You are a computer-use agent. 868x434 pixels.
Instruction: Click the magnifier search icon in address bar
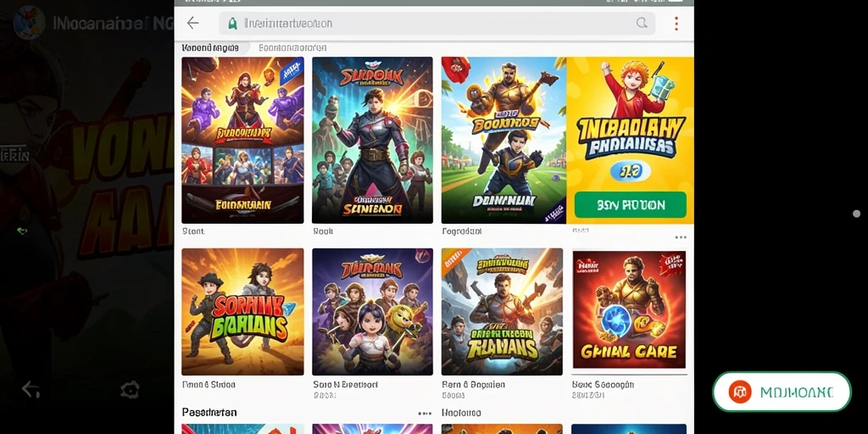pyautogui.click(x=642, y=23)
